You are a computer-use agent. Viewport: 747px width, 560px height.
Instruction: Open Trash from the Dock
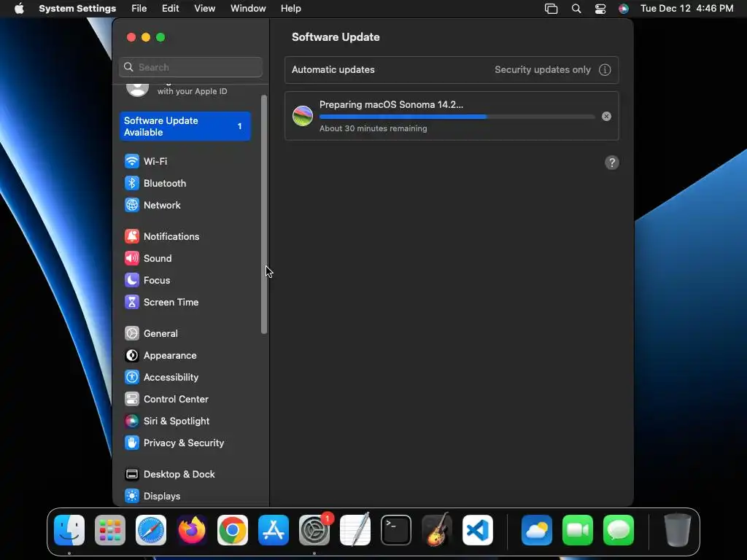pos(677,530)
